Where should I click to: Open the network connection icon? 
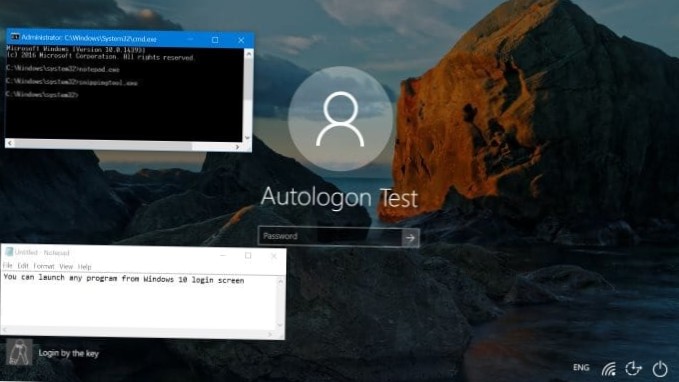pyautogui.click(x=609, y=369)
